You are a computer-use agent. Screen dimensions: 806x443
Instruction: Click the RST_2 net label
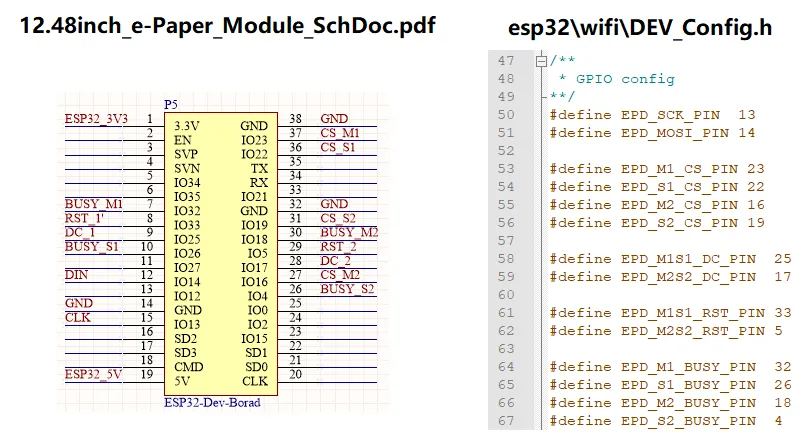(x=338, y=247)
